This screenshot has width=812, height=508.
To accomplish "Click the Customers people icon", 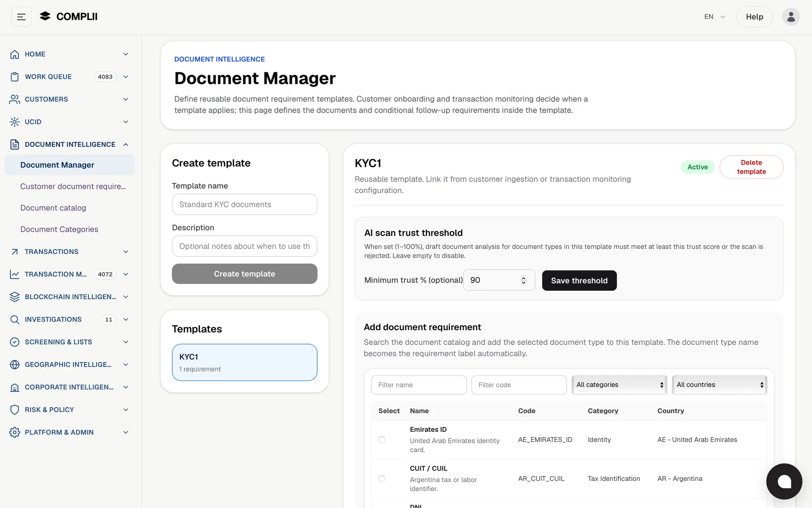I will coord(15,99).
